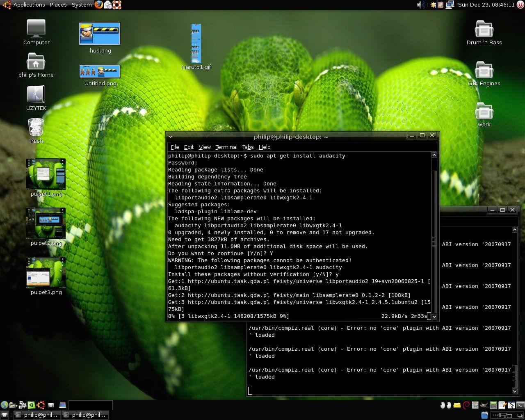The height and width of the screenshot is (420, 525).
Task: Open the Applications menu
Action: pos(29,5)
